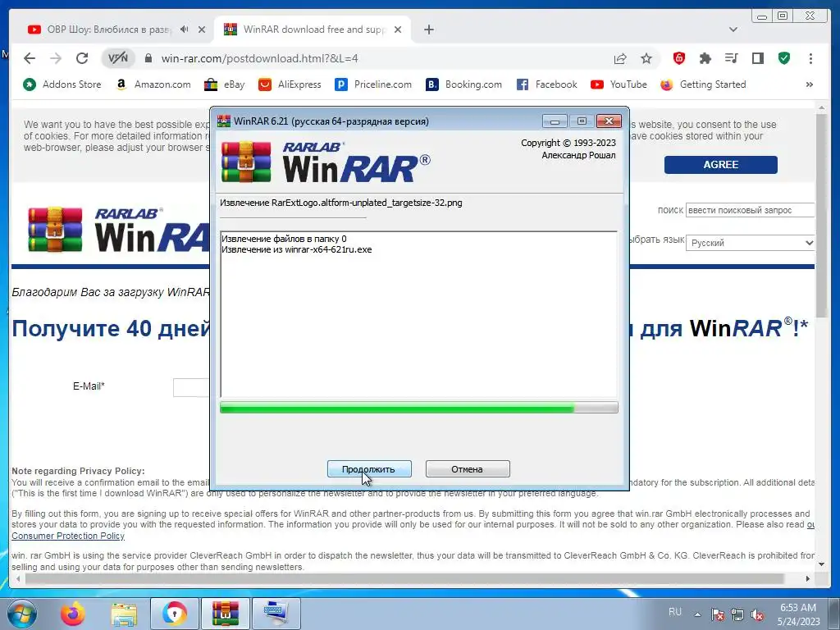Click the muted volume tray icon

[x=757, y=614]
